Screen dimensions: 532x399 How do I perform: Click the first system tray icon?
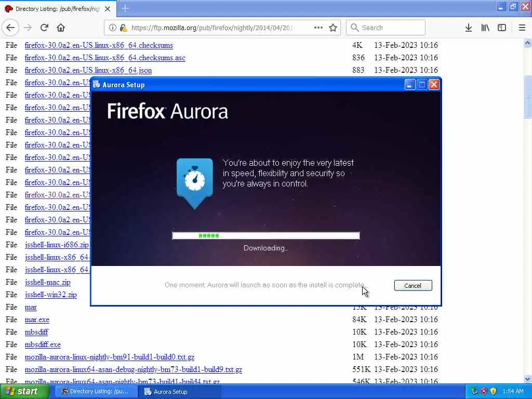pos(474,392)
